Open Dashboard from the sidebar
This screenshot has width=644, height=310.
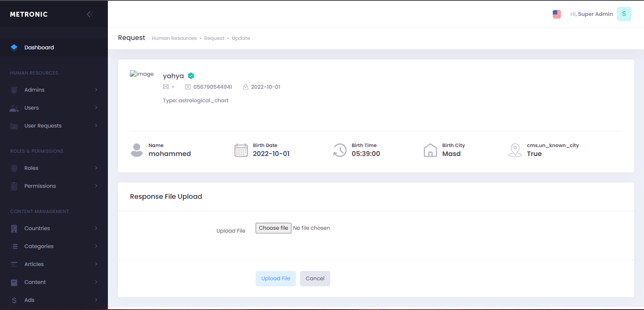[39, 48]
